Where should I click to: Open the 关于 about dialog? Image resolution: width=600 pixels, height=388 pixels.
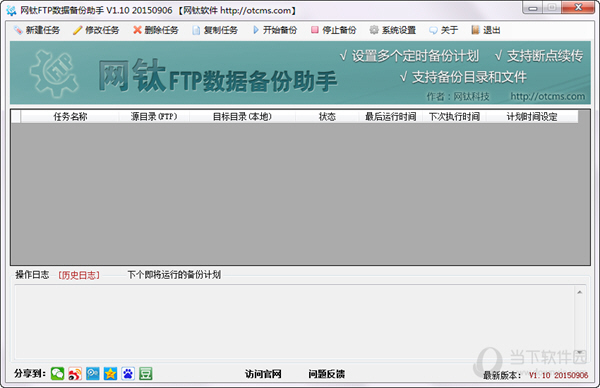point(444,30)
